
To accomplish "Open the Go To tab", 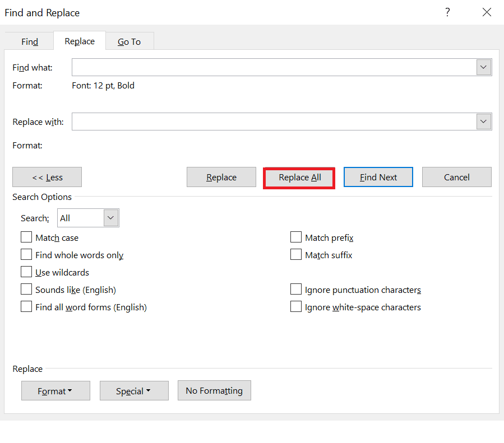I will tap(129, 41).
